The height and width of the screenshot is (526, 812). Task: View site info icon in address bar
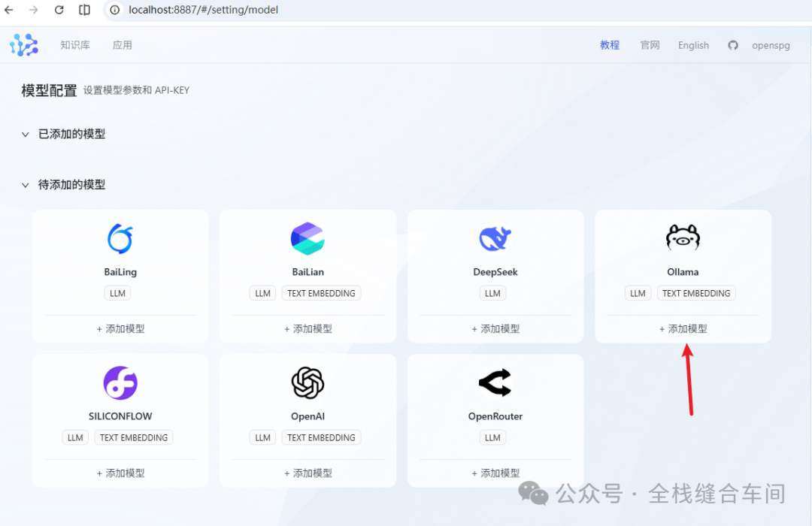click(x=115, y=10)
